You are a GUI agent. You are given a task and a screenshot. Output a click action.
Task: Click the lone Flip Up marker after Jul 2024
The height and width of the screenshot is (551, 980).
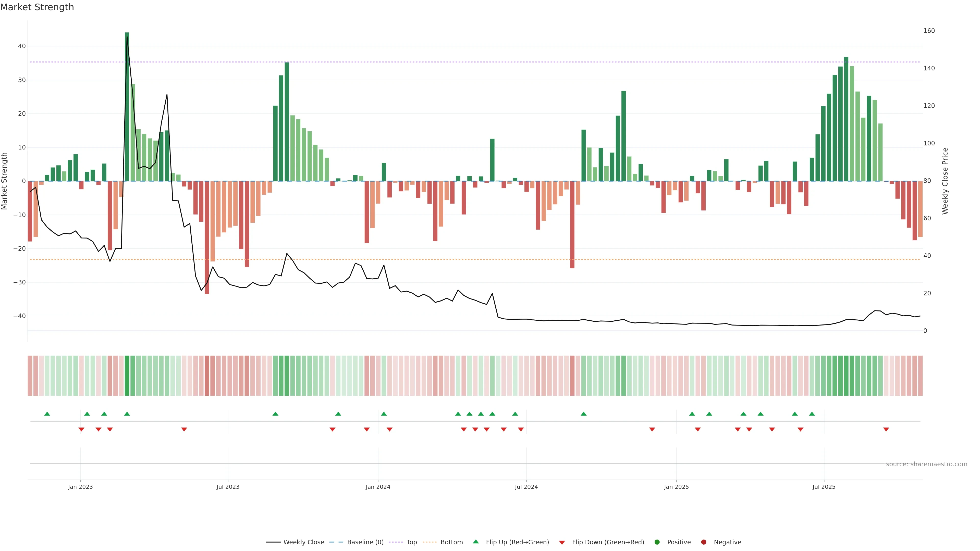click(584, 414)
